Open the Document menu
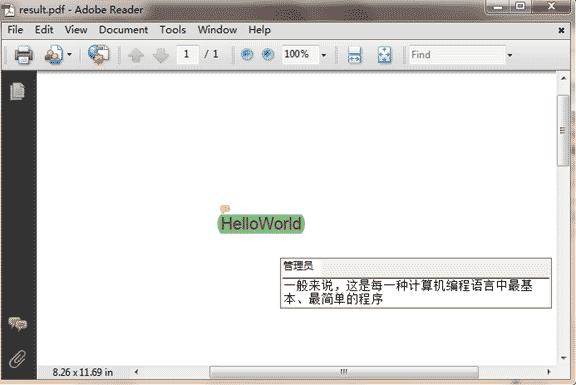Screen dimensions: 576x385 point(123,30)
